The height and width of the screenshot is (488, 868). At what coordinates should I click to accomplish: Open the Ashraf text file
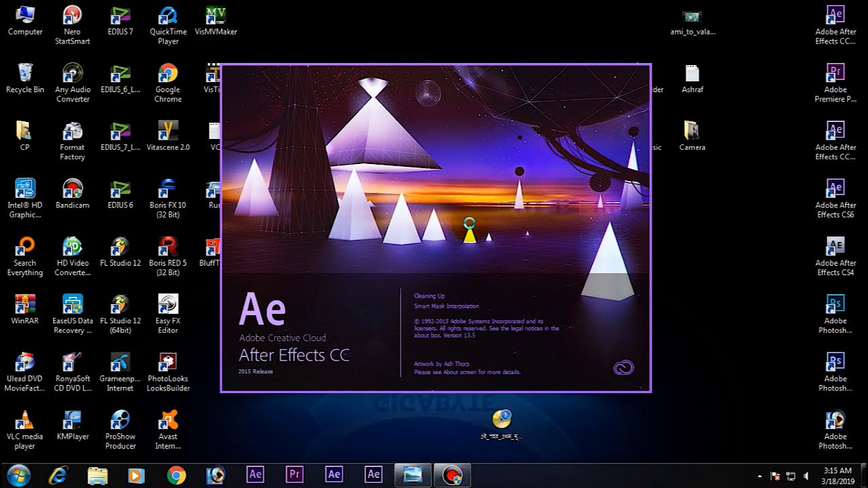point(692,79)
